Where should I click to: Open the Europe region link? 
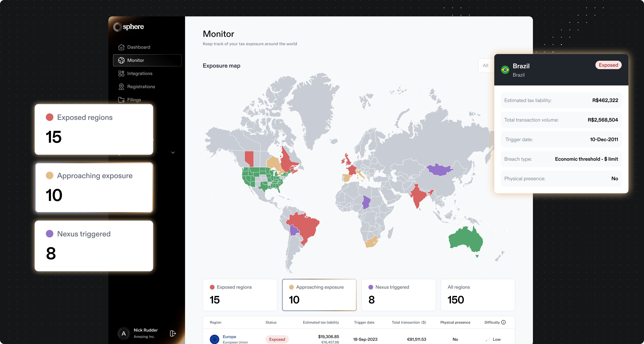tap(229, 336)
